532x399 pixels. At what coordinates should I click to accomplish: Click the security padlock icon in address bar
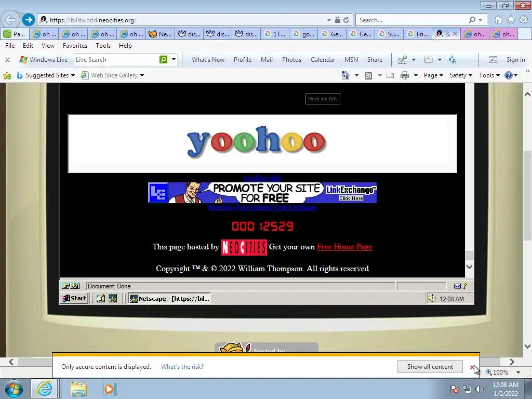point(338,20)
